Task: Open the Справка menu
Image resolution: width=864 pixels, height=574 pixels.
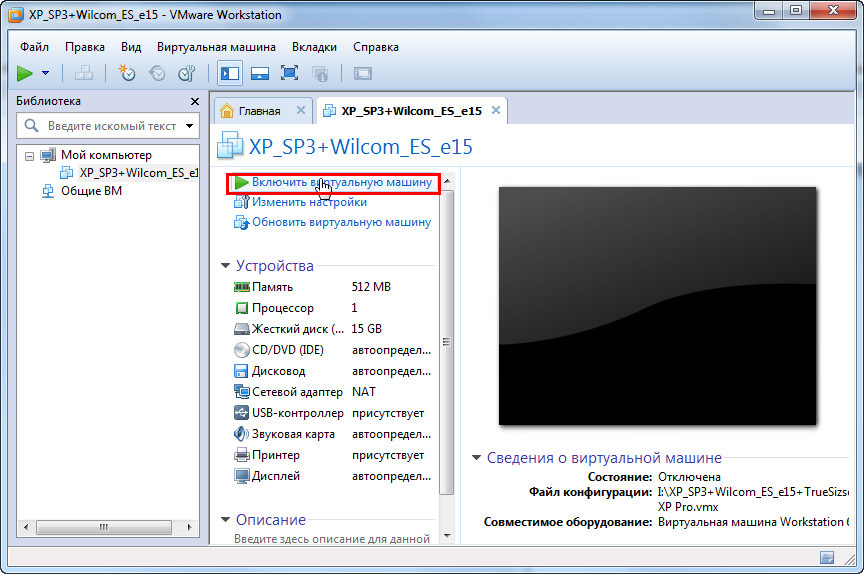Action: pyautogui.click(x=376, y=47)
